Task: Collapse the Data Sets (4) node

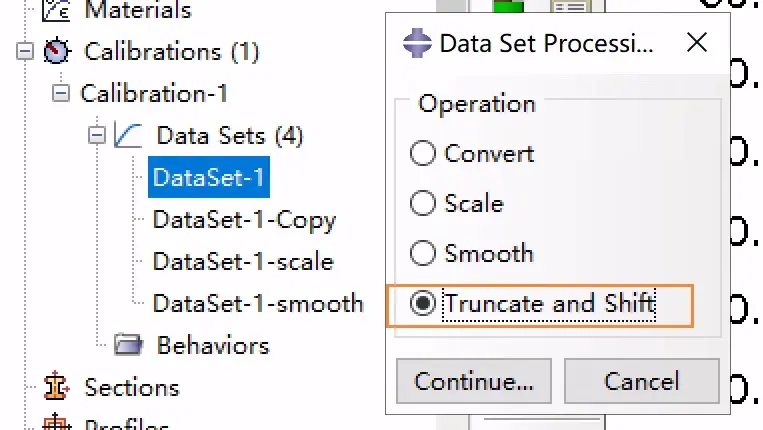Action: [97, 135]
